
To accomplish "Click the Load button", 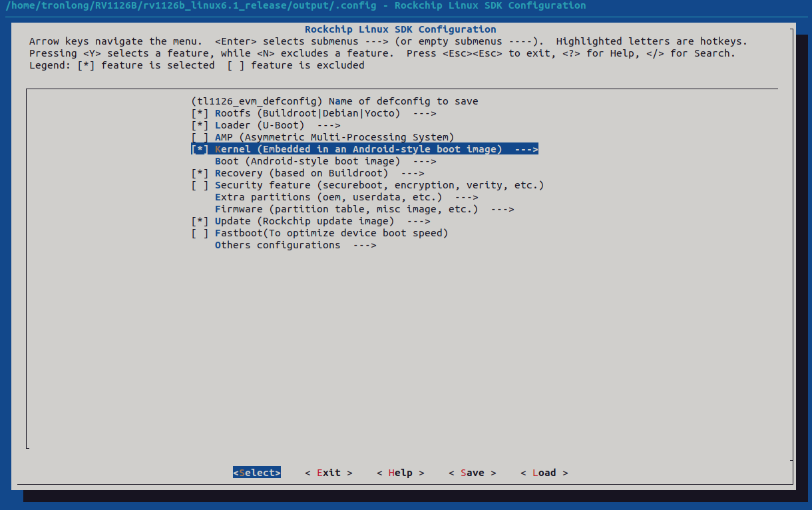I will coord(544,473).
